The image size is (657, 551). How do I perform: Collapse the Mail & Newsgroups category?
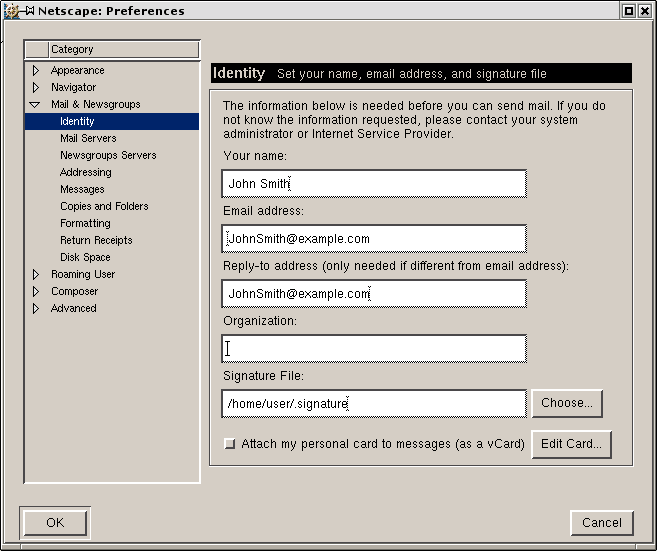[36, 105]
